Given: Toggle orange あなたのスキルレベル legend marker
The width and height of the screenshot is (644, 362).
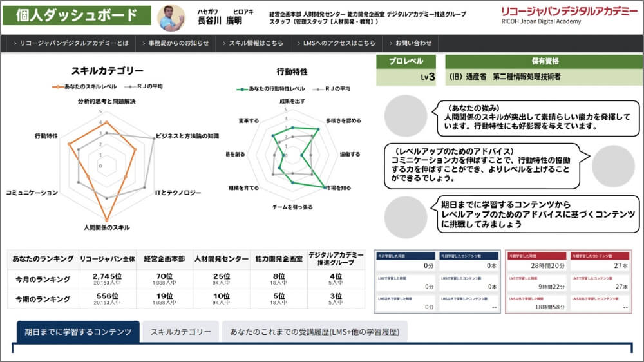Looking at the screenshot, I should 57,86.
